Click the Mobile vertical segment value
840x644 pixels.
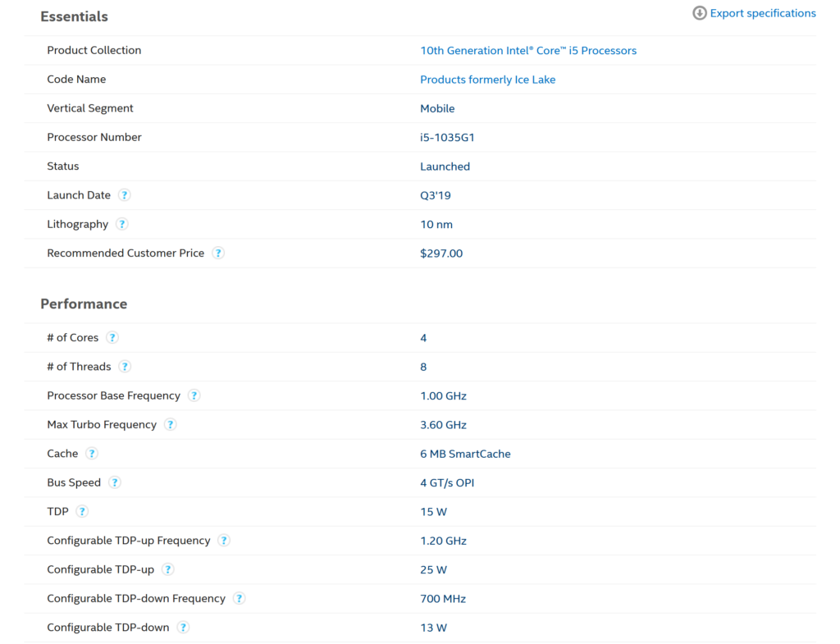point(437,109)
